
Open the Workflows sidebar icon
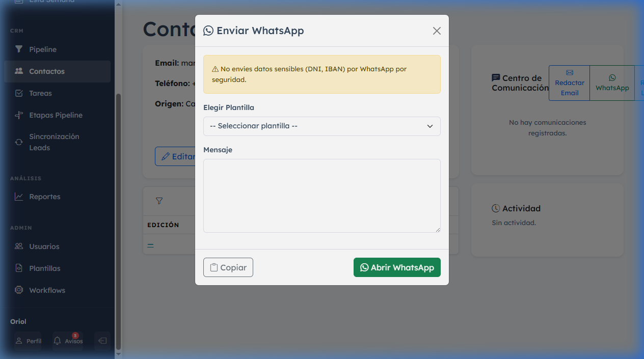click(x=19, y=290)
